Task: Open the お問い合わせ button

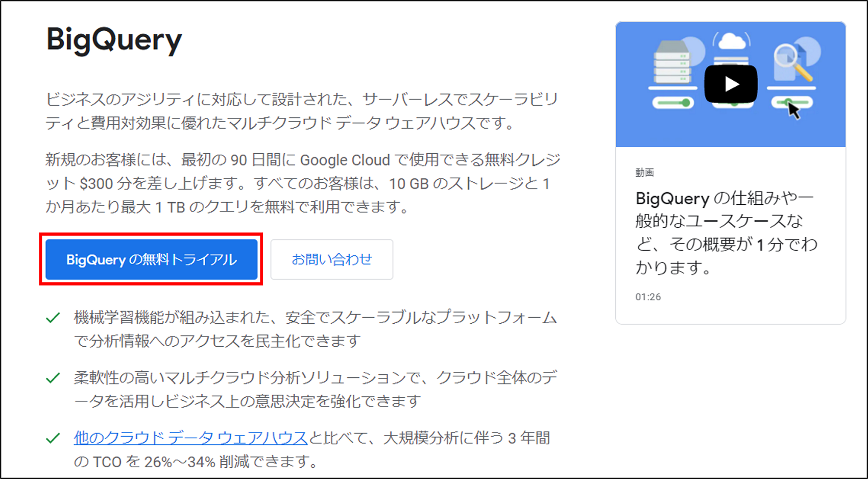Action: pyautogui.click(x=332, y=259)
